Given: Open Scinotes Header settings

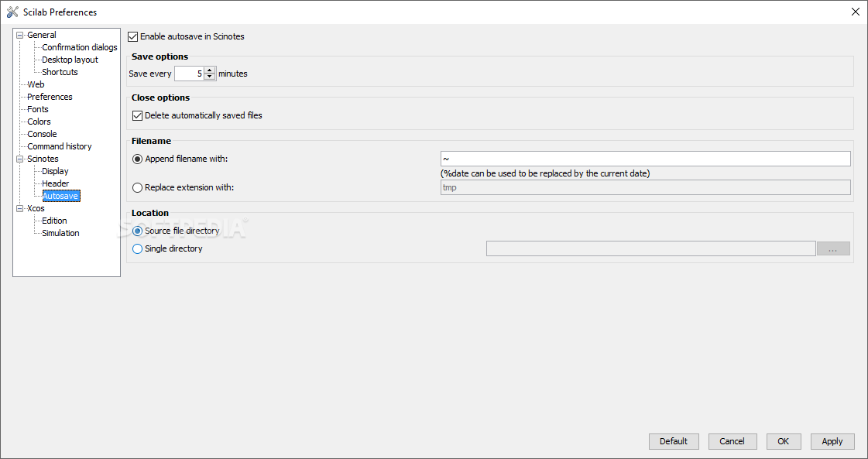Looking at the screenshot, I should point(55,183).
